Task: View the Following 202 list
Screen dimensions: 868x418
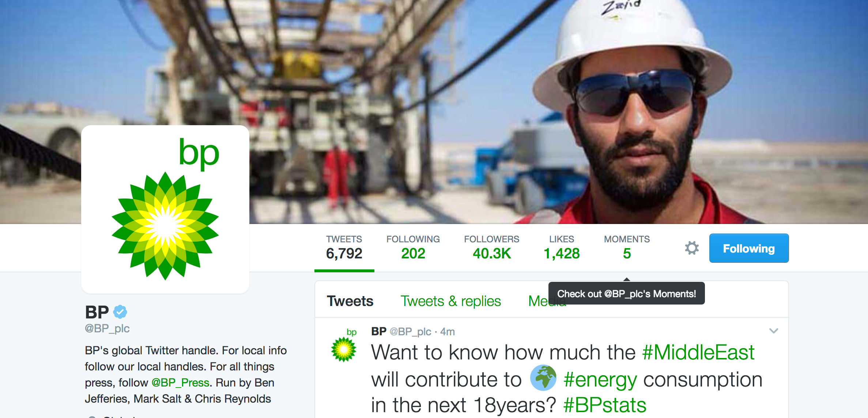Action: click(x=413, y=248)
